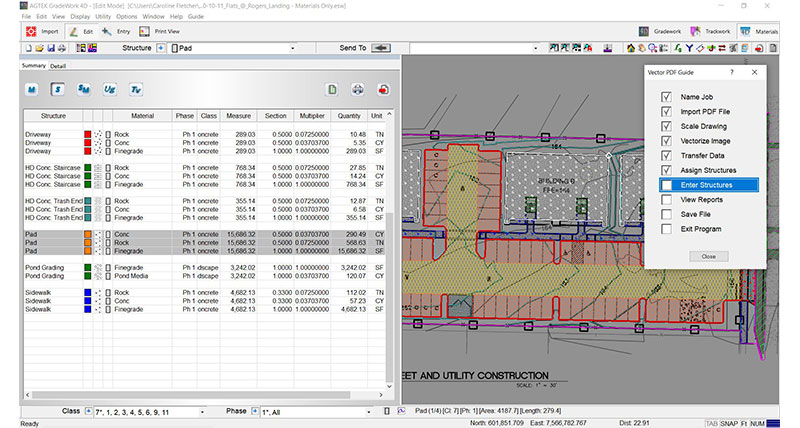Switch to the Summary tab
Screen dimensions: 800x428
click(x=34, y=66)
